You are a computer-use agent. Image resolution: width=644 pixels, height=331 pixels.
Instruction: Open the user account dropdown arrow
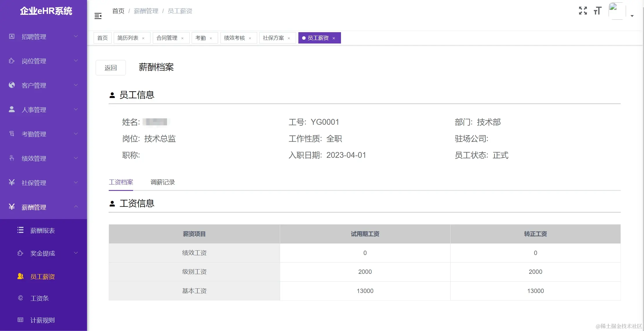632,16
